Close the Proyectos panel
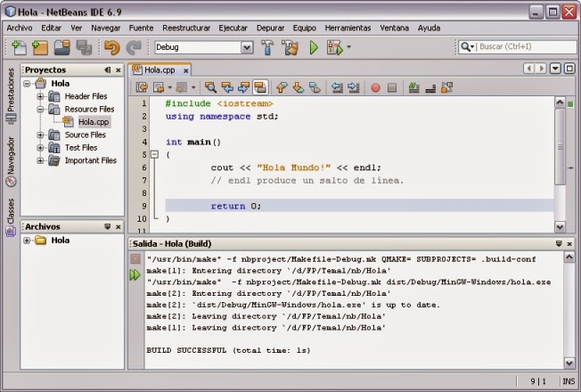 pyautogui.click(x=119, y=70)
